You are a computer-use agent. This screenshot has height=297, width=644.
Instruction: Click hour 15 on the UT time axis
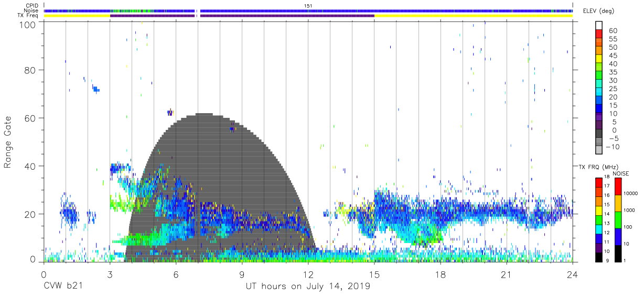(374, 274)
